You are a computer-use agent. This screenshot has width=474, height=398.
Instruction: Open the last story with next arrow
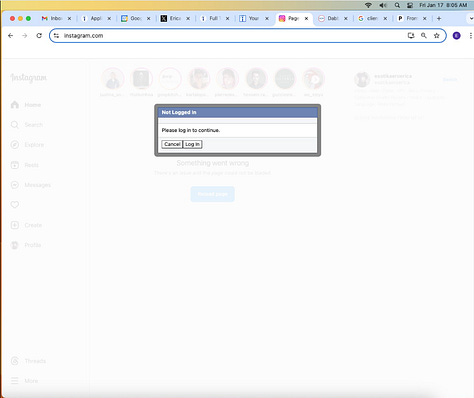tap(314, 79)
